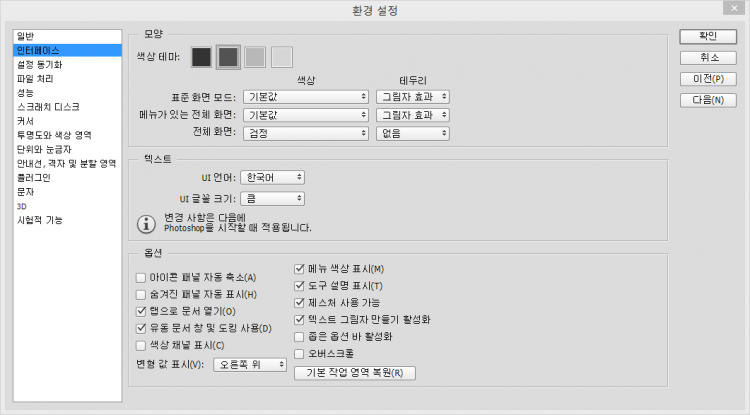Click the info icon in the 텍스트 section

(x=144, y=222)
